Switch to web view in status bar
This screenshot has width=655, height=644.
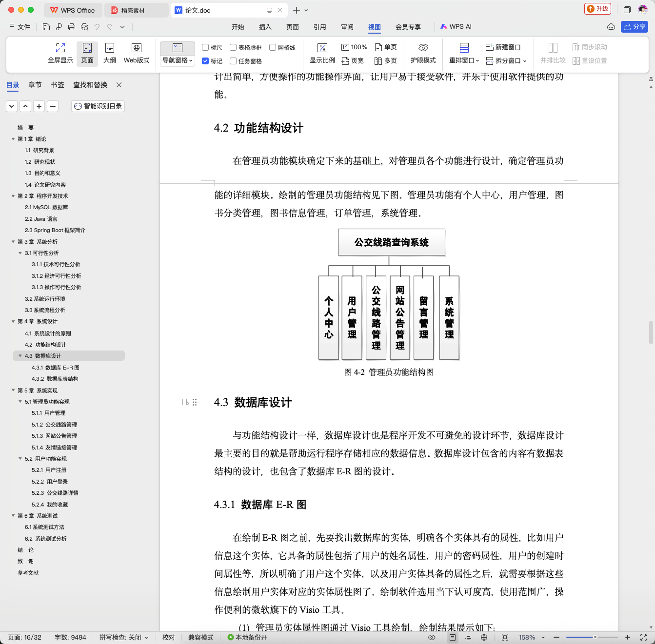(484, 637)
